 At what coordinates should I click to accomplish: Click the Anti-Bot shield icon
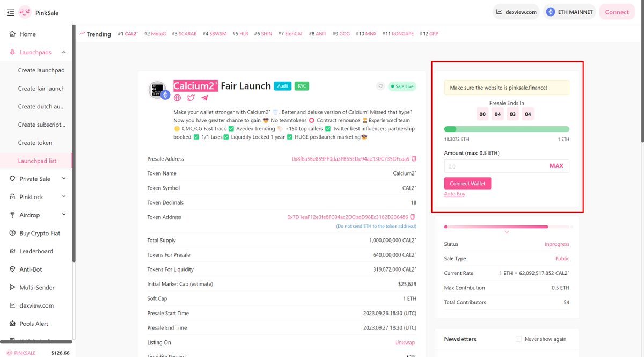tap(13, 269)
